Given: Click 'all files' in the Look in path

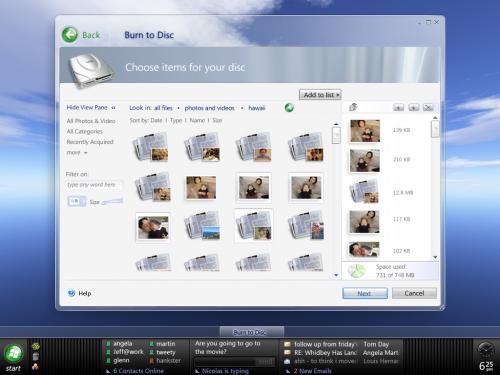Looking at the screenshot, I should tap(163, 108).
